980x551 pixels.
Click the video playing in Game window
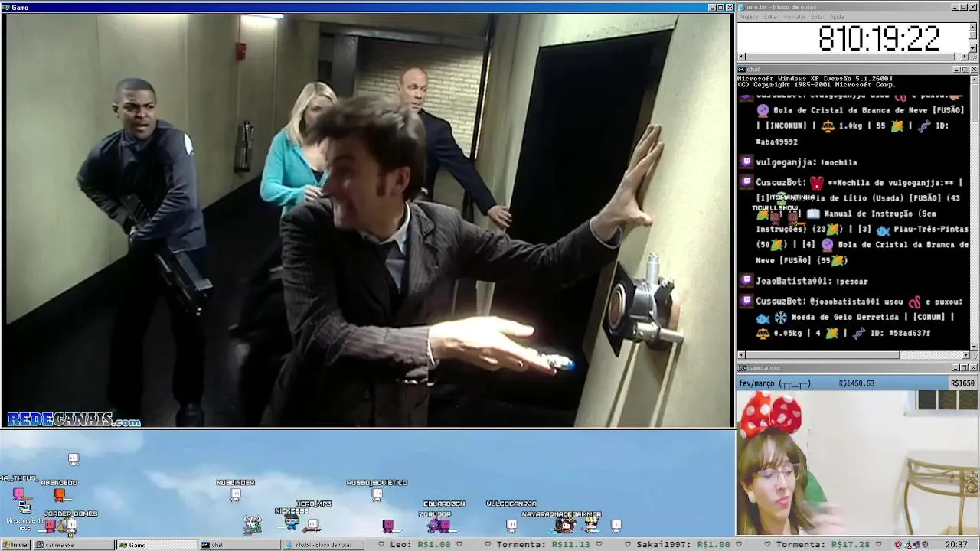[x=367, y=220]
